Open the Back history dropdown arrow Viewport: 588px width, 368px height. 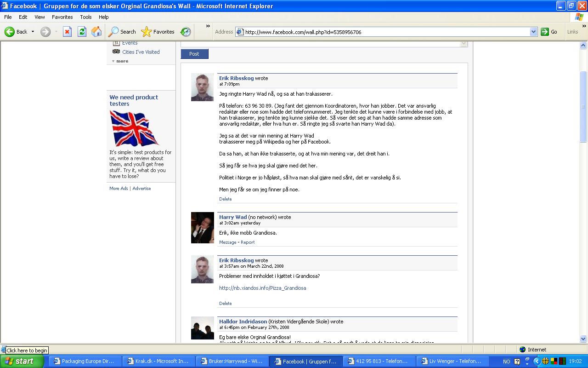click(x=33, y=32)
